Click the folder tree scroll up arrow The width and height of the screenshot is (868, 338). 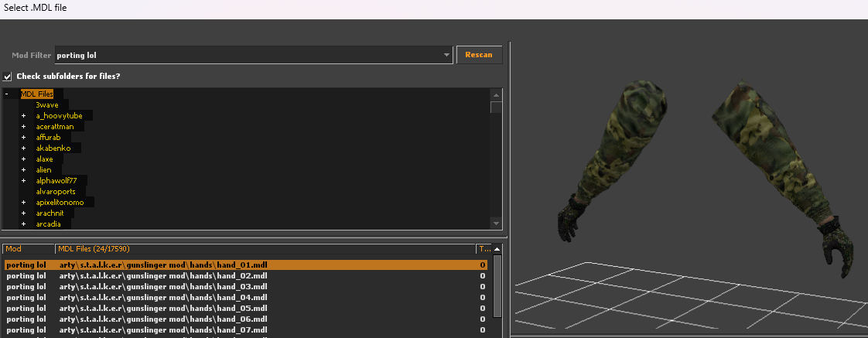[496, 94]
